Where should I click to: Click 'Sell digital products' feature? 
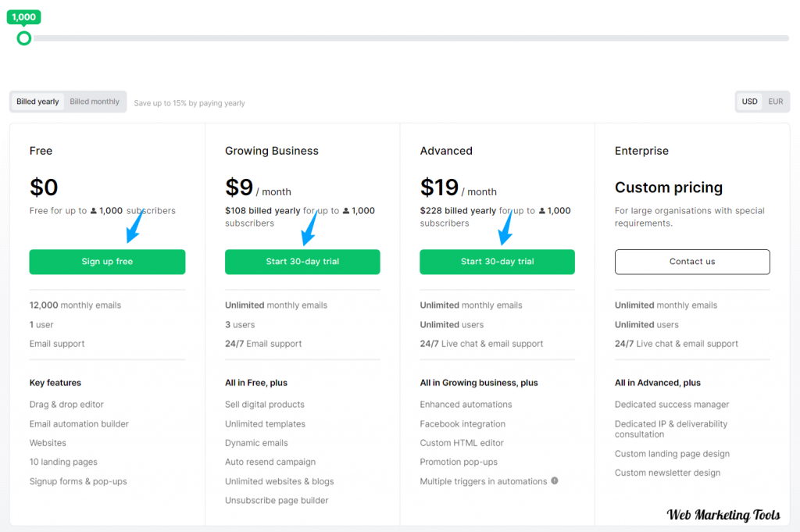point(265,405)
